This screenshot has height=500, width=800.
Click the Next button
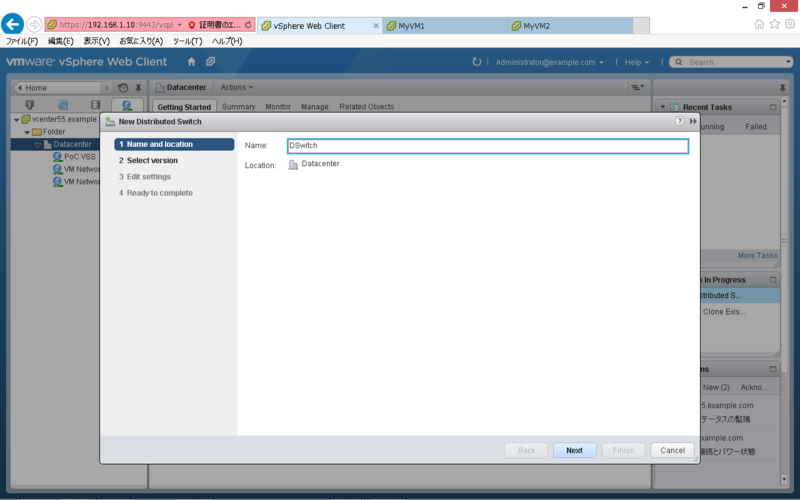tap(574, 450)
